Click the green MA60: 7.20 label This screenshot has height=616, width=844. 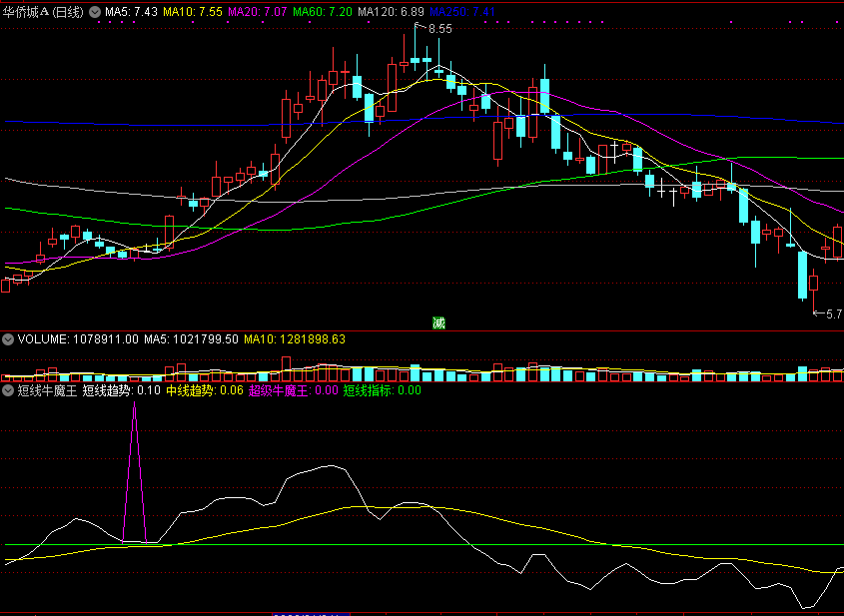(x=323, y=12)
